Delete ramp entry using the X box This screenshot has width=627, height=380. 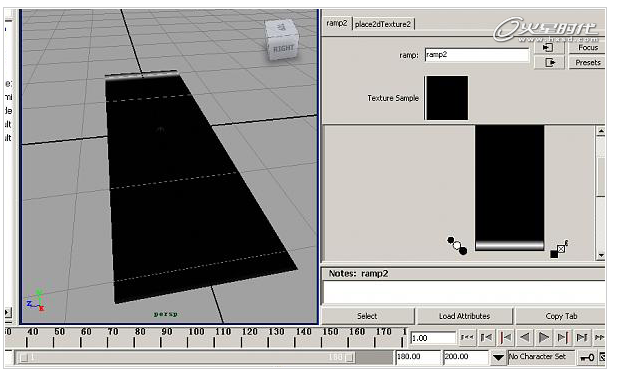click(x=561, y=249)
